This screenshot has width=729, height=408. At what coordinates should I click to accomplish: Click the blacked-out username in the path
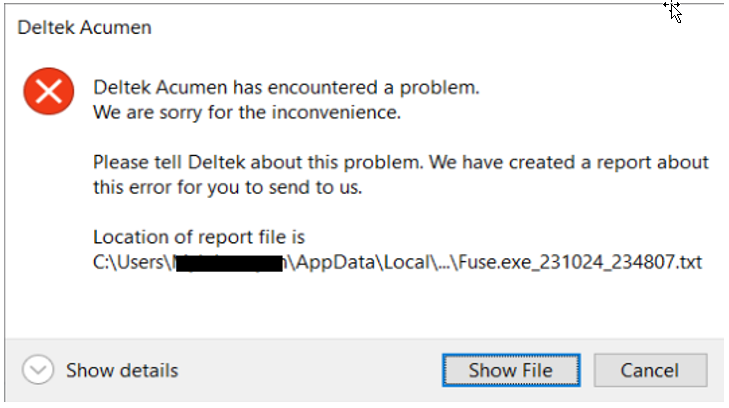232,263
